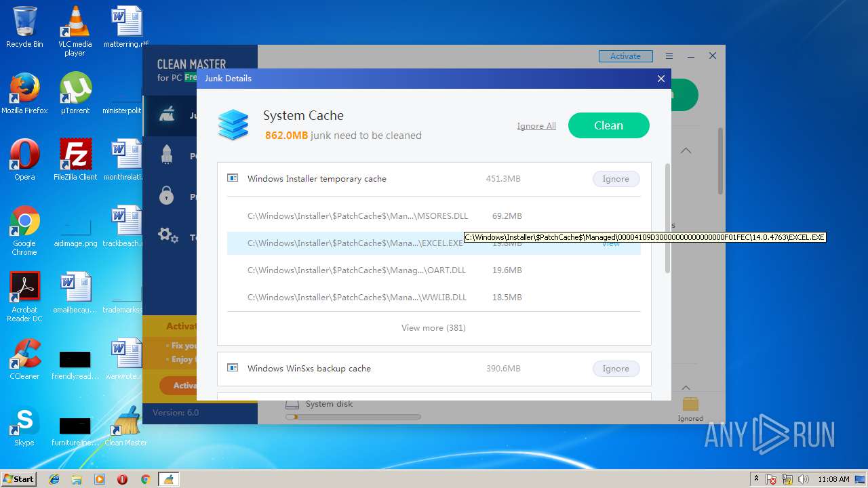Screen dimensions: 868x488
Task: Open monthrelati... Word document on desktop
Action: point(126,160)
